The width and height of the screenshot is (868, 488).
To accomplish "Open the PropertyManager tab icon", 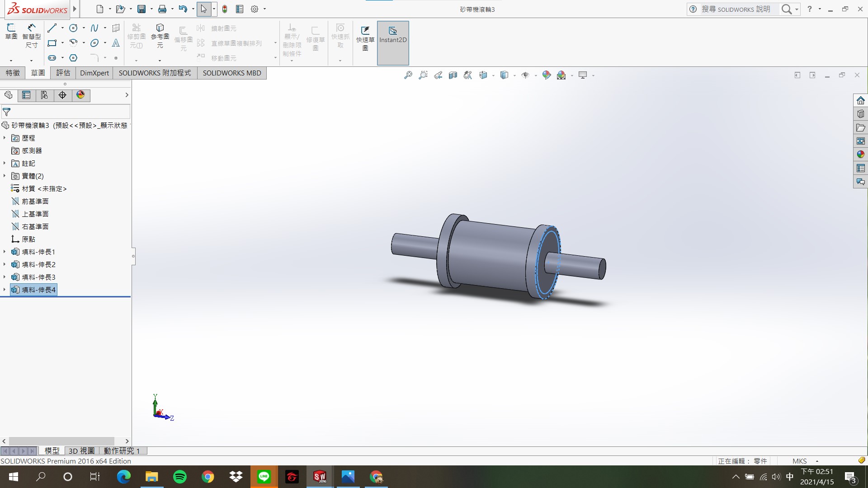I will click(x=26, y=95).
